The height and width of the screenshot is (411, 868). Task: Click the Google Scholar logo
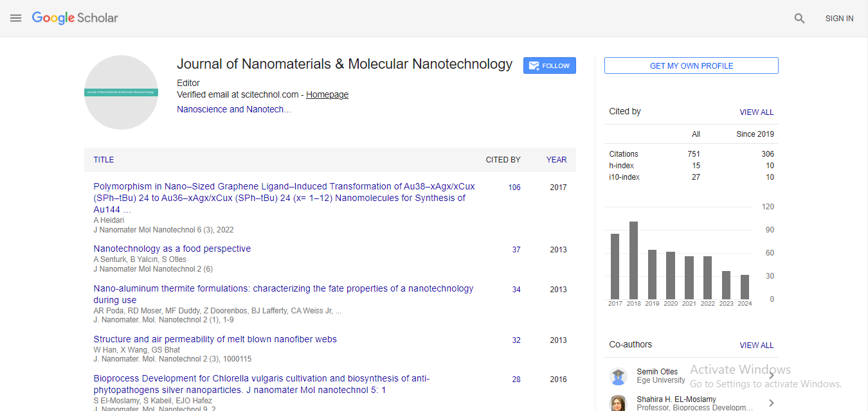click(x=75, y=18)
